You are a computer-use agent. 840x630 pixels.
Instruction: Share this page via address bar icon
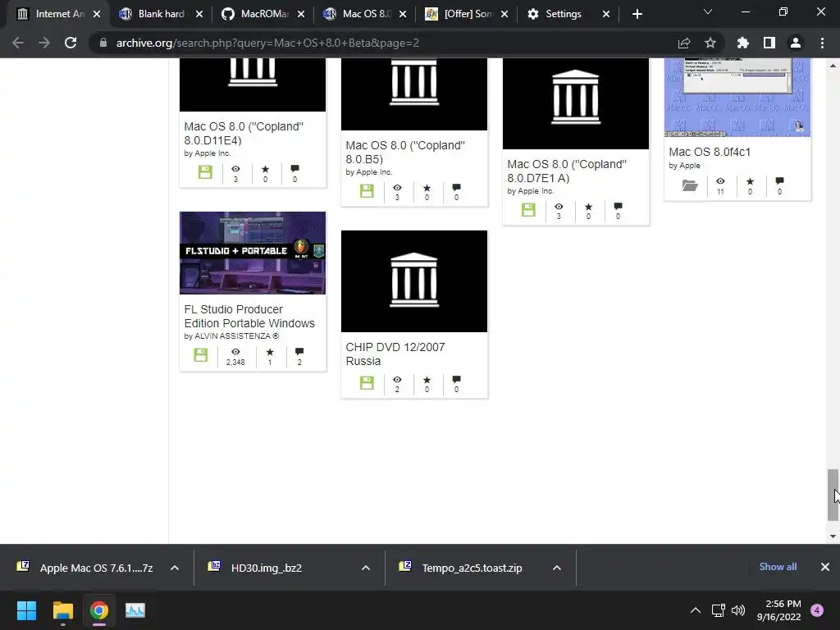click(x=684, y=43)
